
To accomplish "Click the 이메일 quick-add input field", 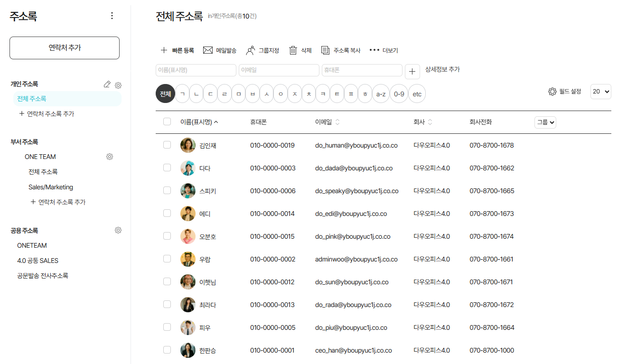I will (x=279, y=70).
